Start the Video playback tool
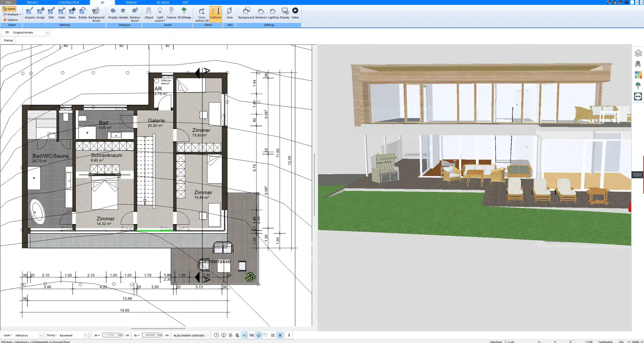Screen dimensions: 644x343 [x=295, y=13]
